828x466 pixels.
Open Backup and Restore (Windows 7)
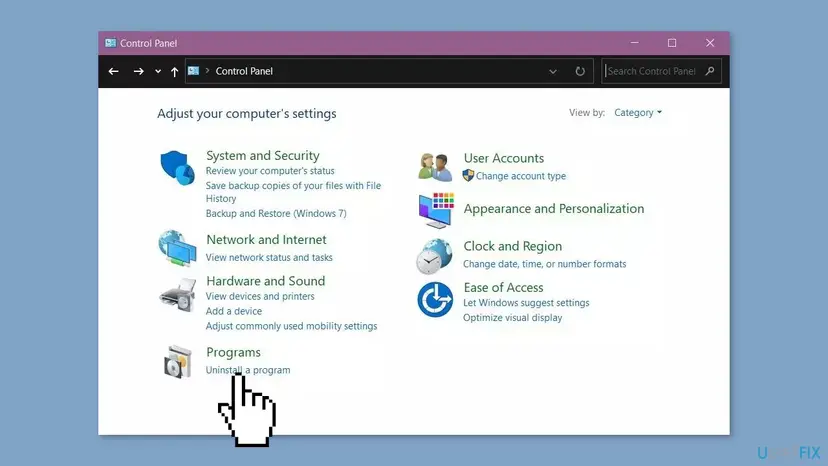tap(276, 213)
